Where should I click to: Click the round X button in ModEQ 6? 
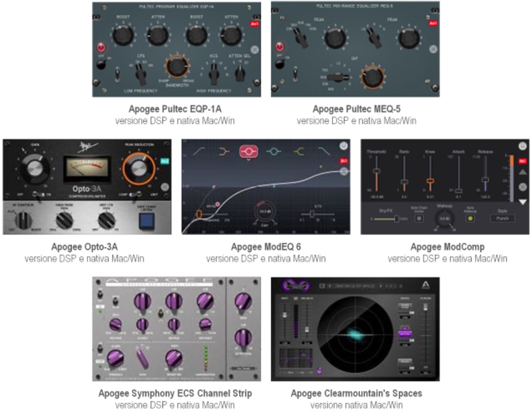(344, 171)
